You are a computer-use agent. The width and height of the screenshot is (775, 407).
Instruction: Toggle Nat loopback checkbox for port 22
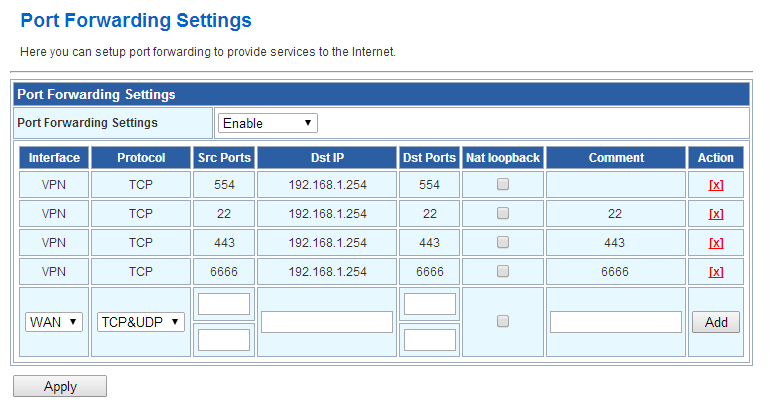click(503, 213)
